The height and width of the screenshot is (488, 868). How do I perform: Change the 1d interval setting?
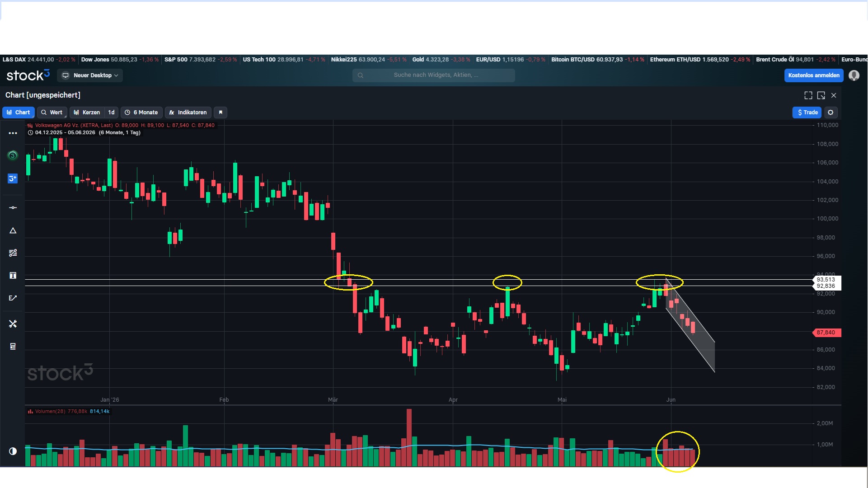[x=112, y=113]
